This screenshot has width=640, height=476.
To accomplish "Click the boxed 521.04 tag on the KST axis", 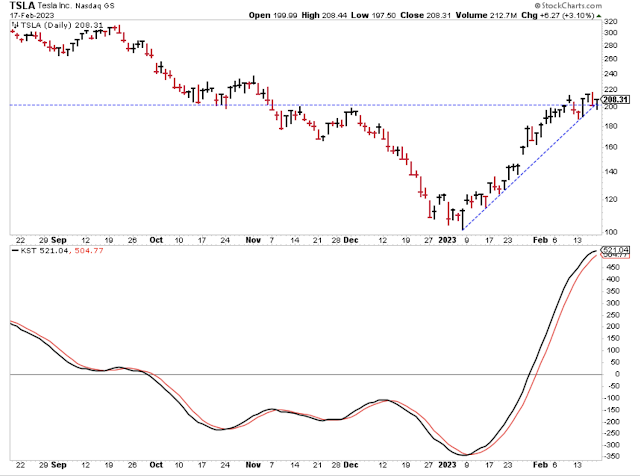I will (616, 249).
